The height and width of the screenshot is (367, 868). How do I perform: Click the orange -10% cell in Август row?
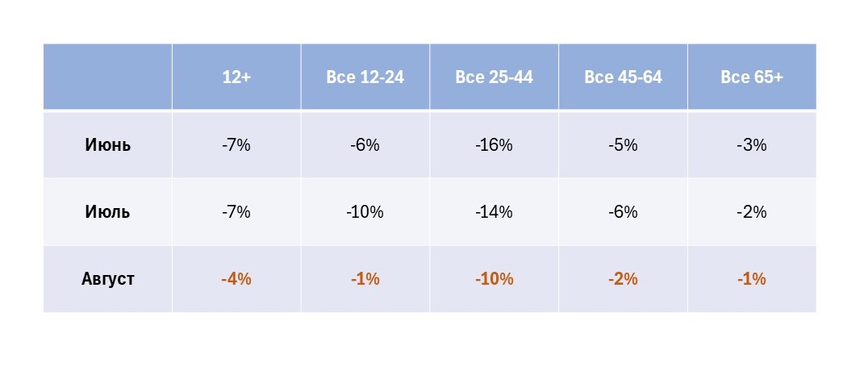click(x=494, y=279)
